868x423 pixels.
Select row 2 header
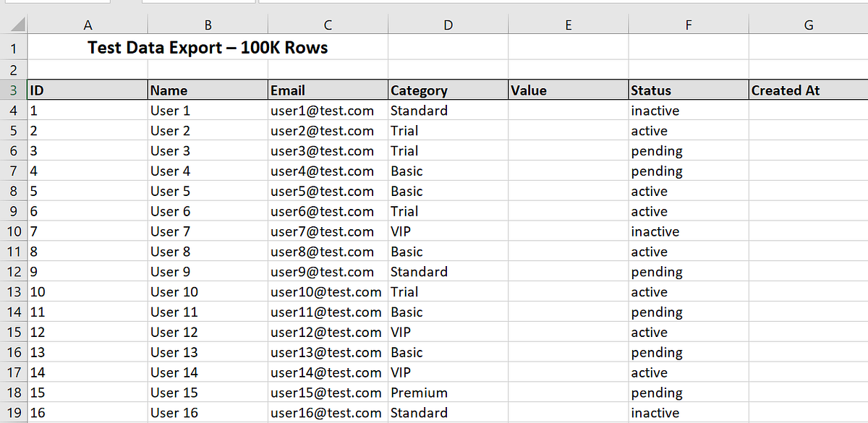pos(14,70)
